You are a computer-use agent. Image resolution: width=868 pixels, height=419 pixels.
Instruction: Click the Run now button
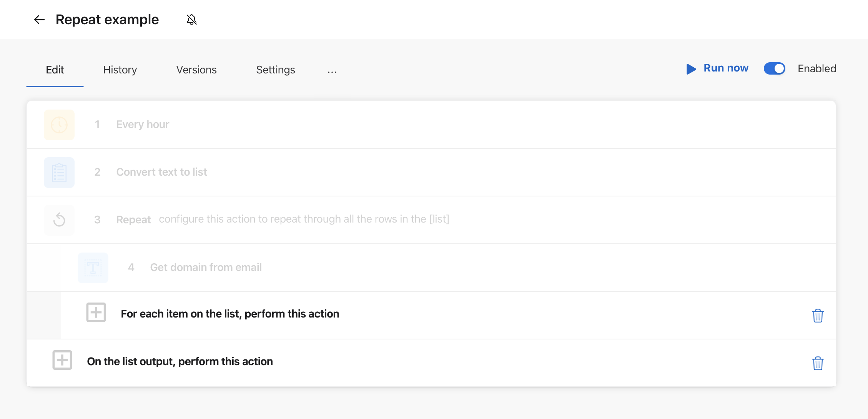coord(717,69)
